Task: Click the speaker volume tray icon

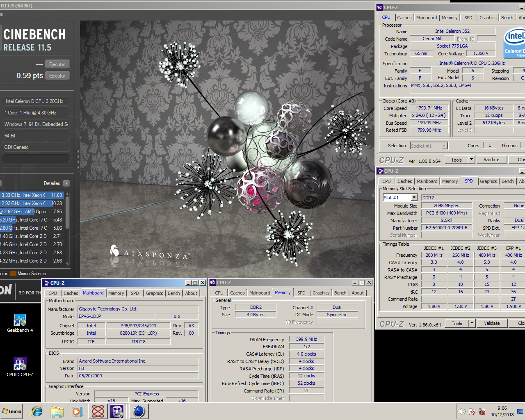Action: 462,411
